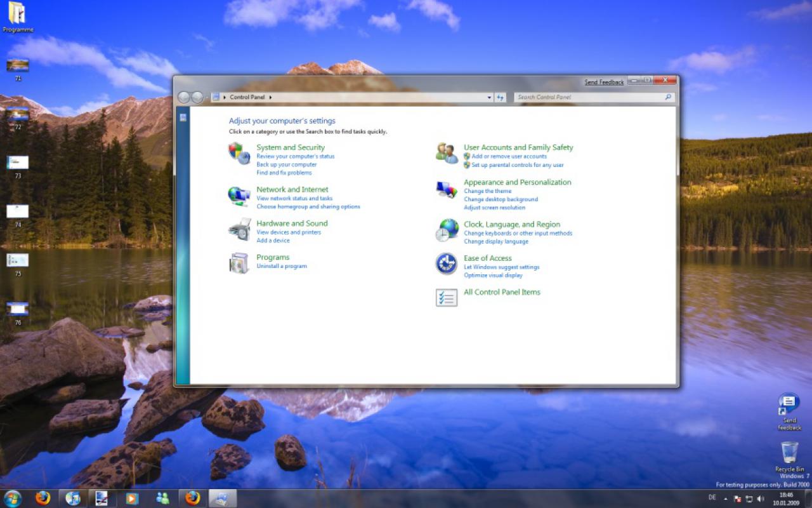Click Back up your computer
812x508 pixels.
click(287, 164)
